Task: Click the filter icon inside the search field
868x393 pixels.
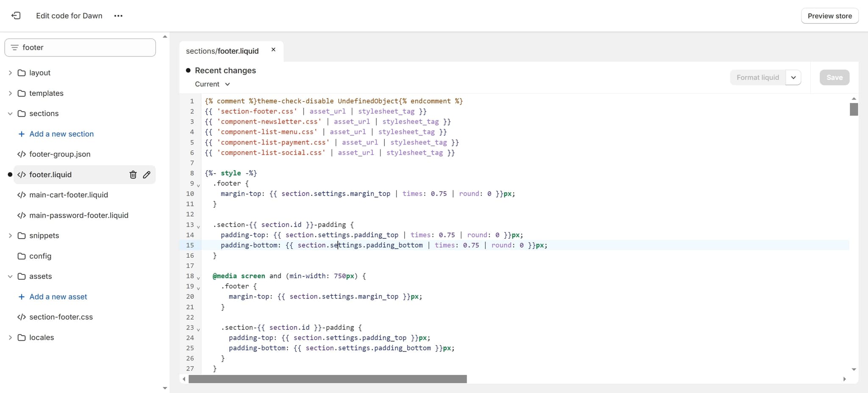Action: 15,47
